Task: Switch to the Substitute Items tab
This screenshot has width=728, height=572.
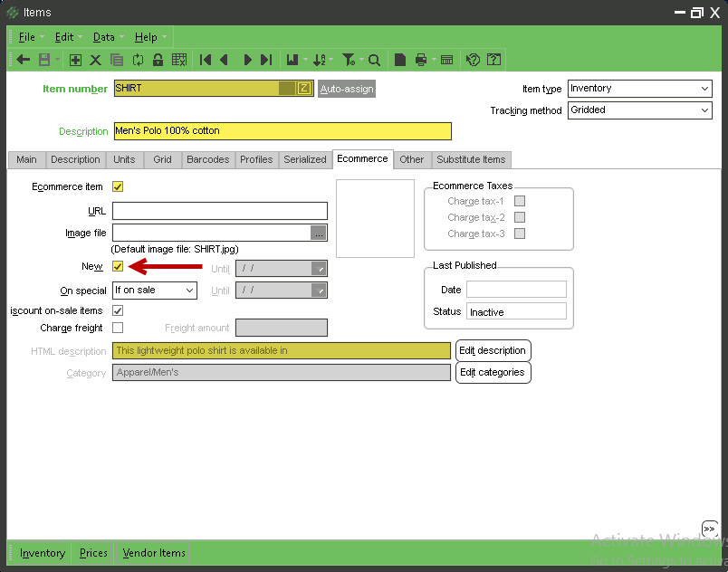Action: tap(471, 159)
